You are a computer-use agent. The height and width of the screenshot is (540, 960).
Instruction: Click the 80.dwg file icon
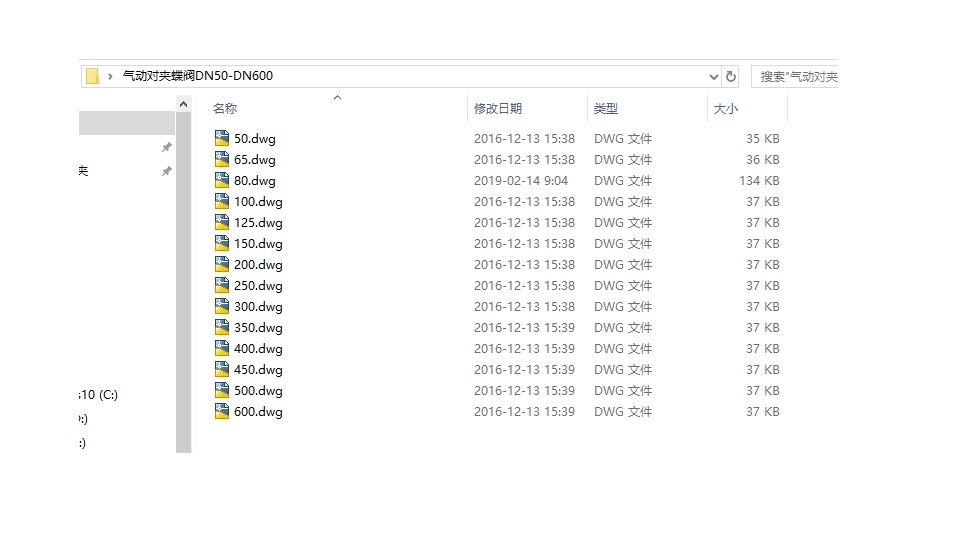pyautogui.click(x=222, y=181)
